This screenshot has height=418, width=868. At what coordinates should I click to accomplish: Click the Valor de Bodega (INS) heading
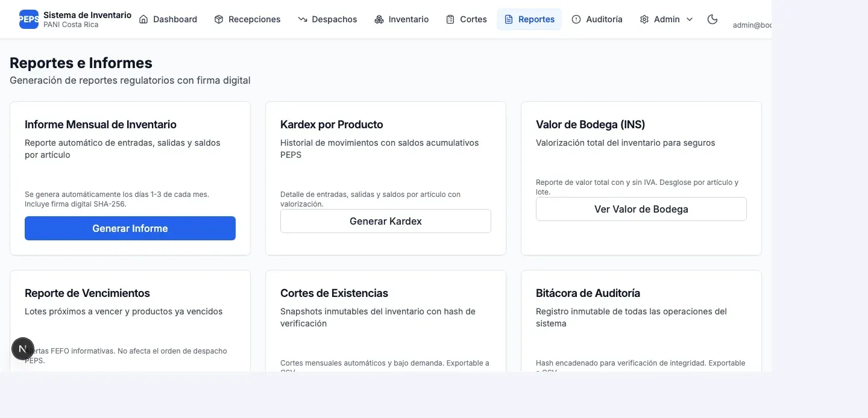(591, 125)
